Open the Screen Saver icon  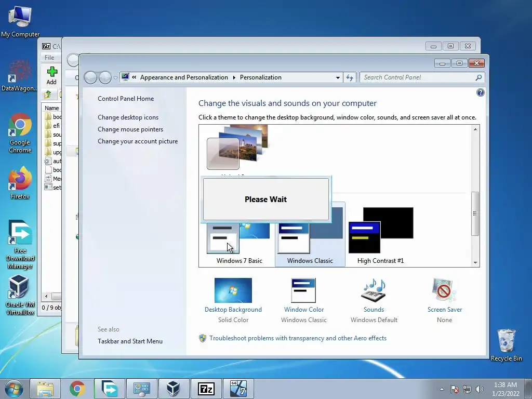(x=444, y=290)
